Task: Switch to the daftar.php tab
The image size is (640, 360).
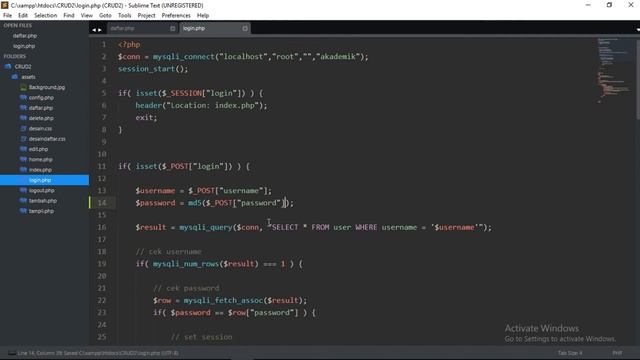Action: 142,29
